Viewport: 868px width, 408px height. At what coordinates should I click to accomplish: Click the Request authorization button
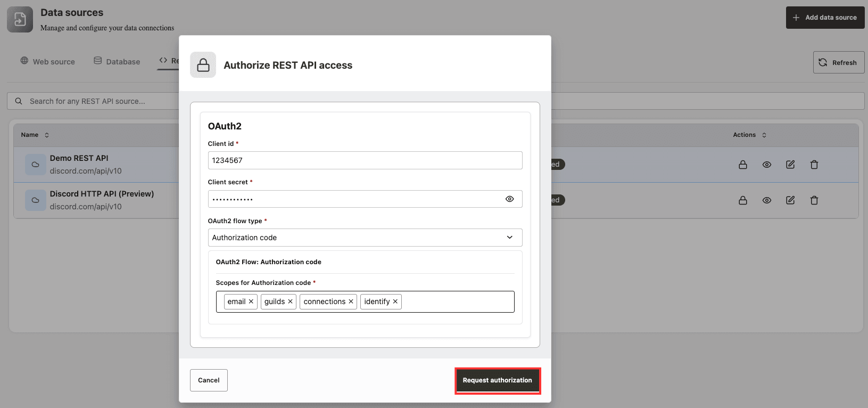498,380
